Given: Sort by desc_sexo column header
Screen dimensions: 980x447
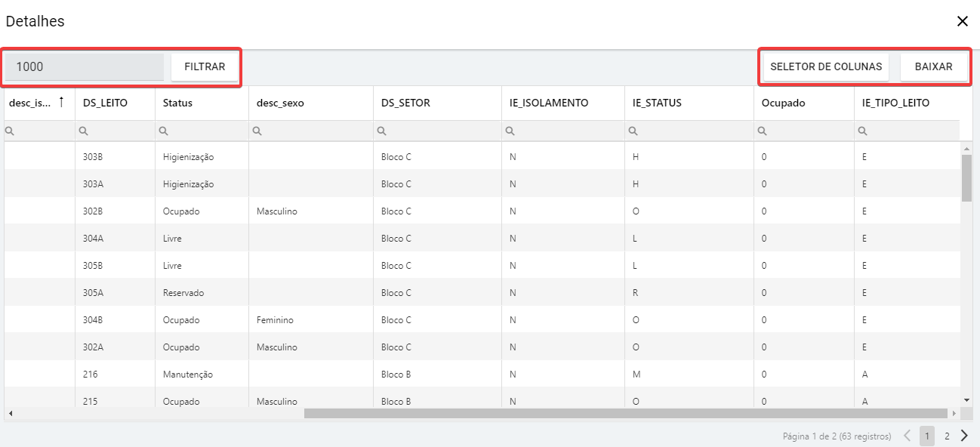Looking at the screenshot, I should pos(311,103).
